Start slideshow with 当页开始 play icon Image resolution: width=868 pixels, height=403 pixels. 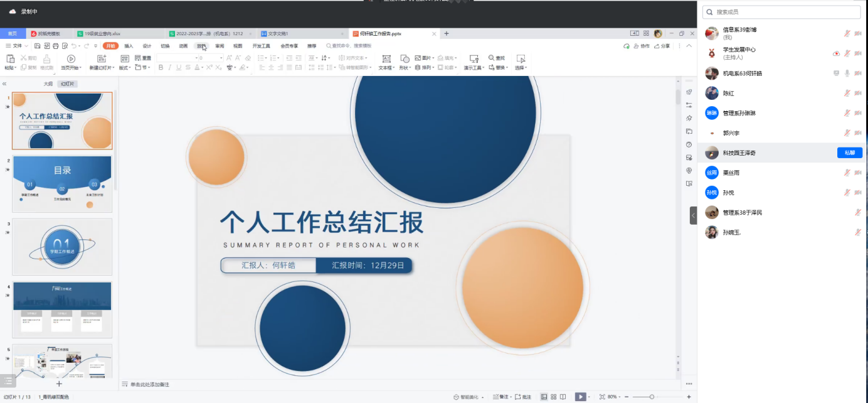(x=71, y=58)
